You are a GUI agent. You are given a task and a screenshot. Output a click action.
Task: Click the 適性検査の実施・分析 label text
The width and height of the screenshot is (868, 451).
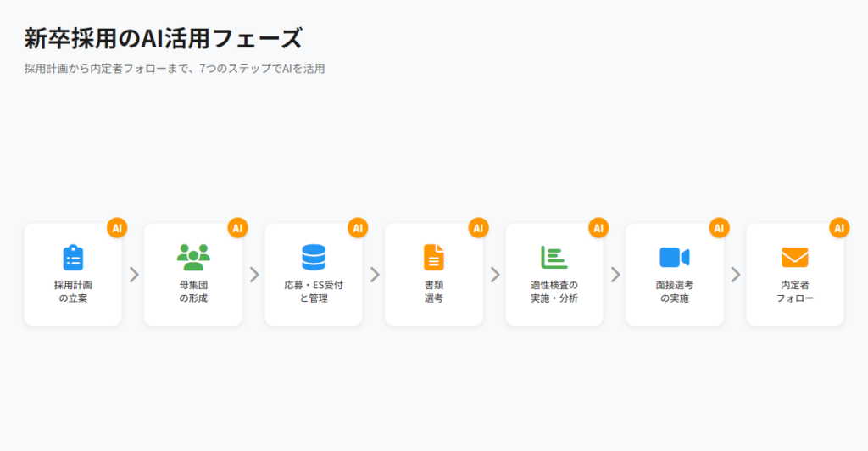pyautogui.click(x=554, y=292)
